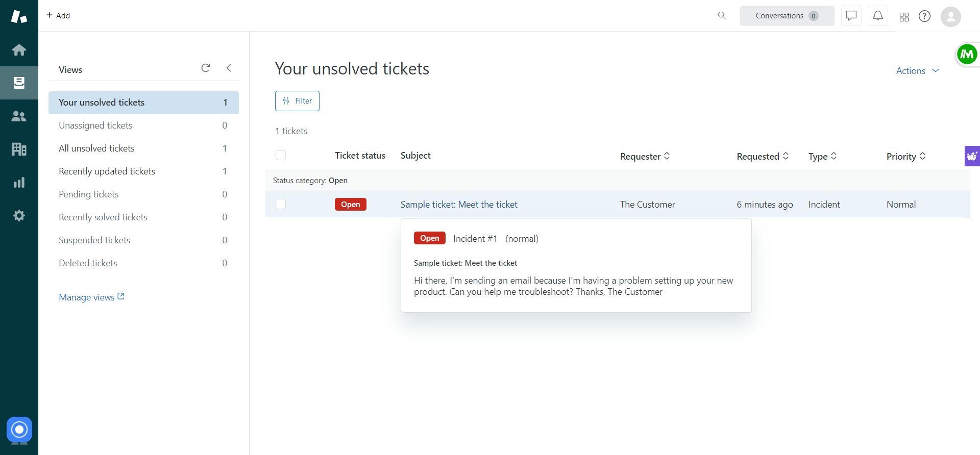The width and height of the screenshot is (980, 455).
Task: Open the Actions dropdown
Action: (916, 70)
